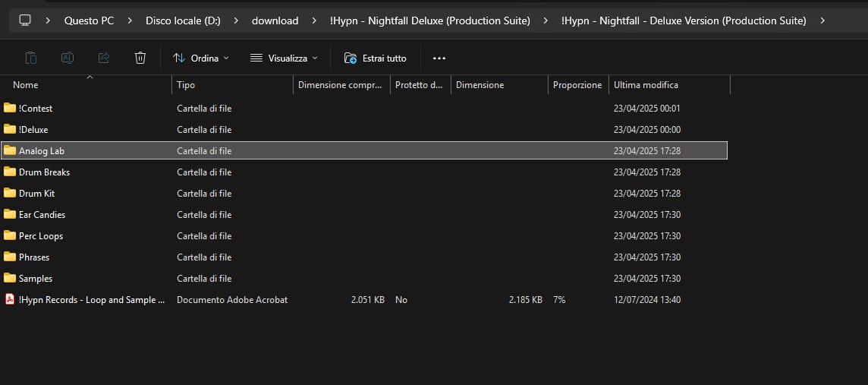This screenshot has height=385, width=868.
Task: Expand chevron after Nightfall Deluxe (Production Suite) breadcrumb
Action: tap(546, 21)
